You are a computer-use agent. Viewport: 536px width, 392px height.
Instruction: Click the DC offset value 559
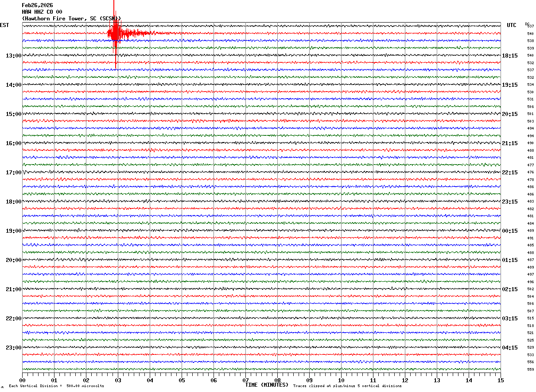(531, 369)
